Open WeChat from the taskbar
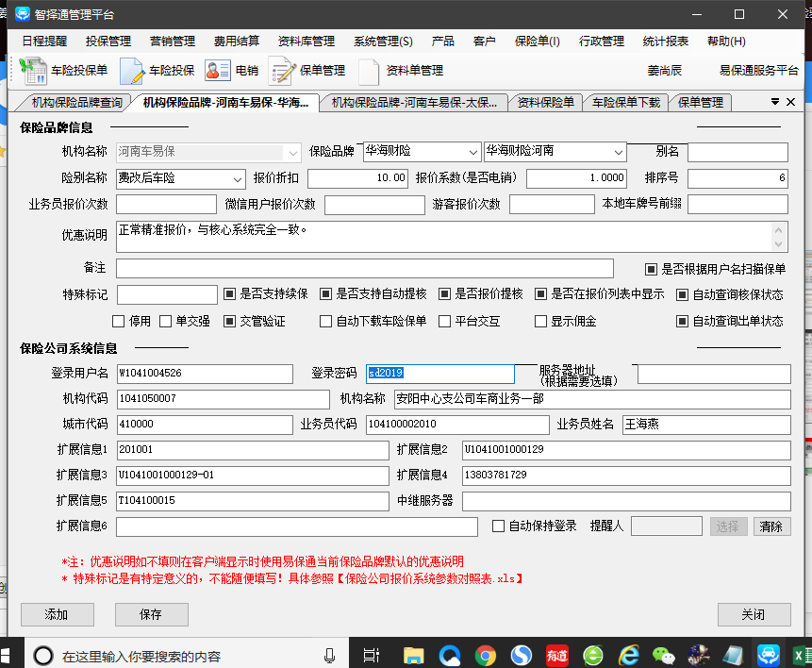812x668 pixels. tap(664, 654)
